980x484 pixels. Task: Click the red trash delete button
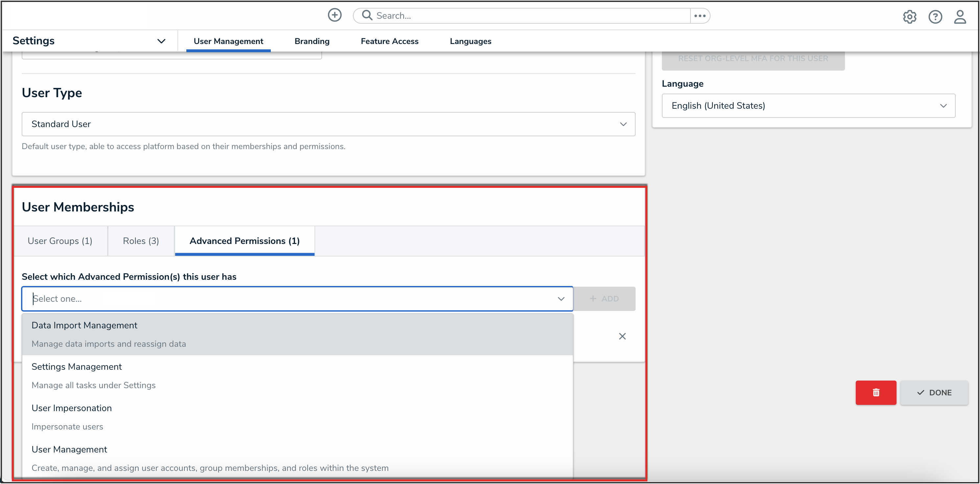[875, 392]
